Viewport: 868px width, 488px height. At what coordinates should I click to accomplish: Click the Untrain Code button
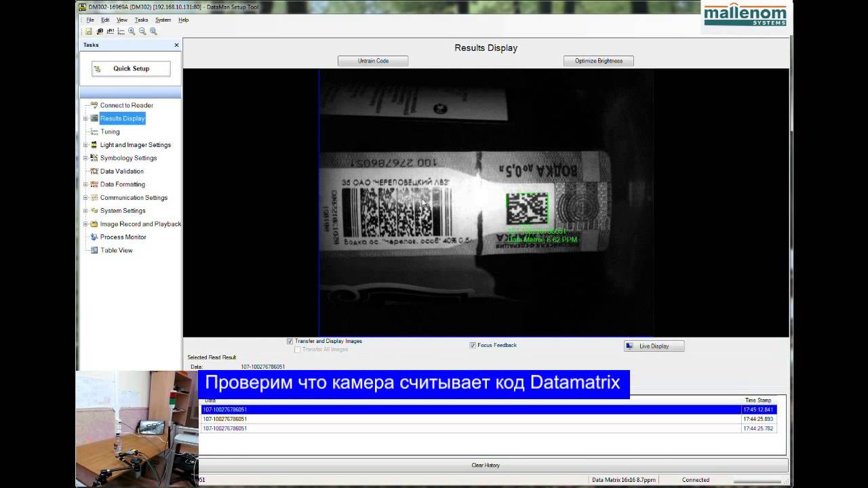click(373, 61)
